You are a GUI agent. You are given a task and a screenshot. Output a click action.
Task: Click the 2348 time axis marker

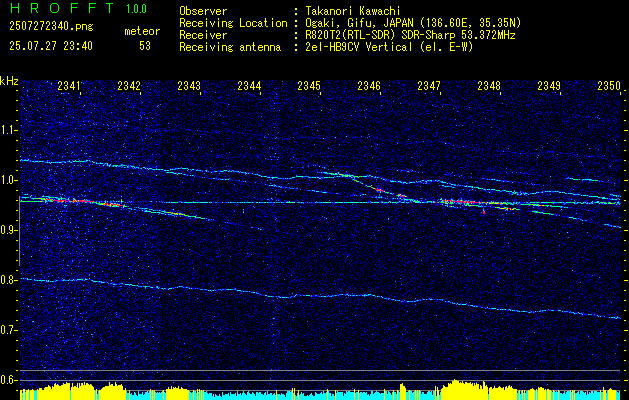coord(489,86)
